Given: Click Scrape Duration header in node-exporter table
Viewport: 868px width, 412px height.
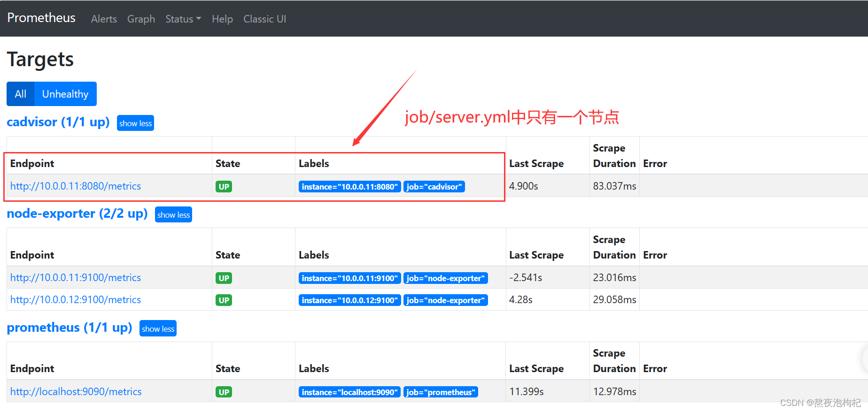Looking at the screenshot, I should [x=614, y=247].
